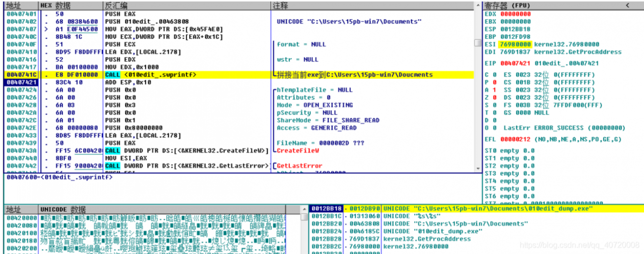The height and width of the screenshot is (254, 644).
Task: Click the yellow comment 拼接当前exe到
Action: click(x=355, y=74)
